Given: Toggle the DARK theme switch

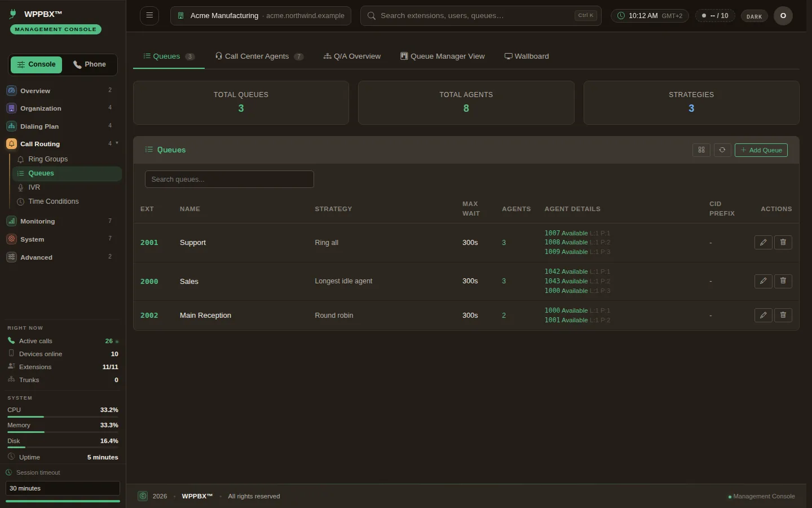Looking at the screenshot, I should coord(754,16).
